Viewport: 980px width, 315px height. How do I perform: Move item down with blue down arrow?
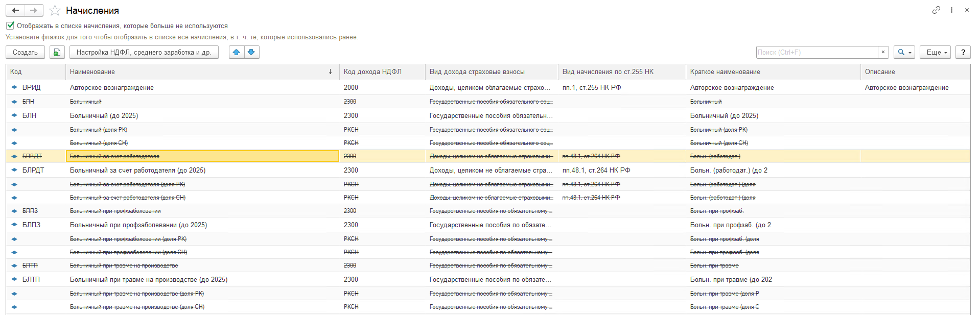click(x=251, y=52)
